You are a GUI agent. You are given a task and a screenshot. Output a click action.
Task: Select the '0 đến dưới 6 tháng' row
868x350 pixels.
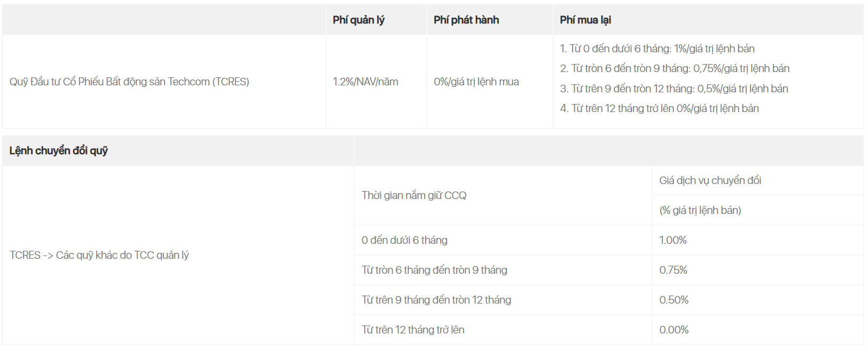pyautogui.click(x=608, y=240)
